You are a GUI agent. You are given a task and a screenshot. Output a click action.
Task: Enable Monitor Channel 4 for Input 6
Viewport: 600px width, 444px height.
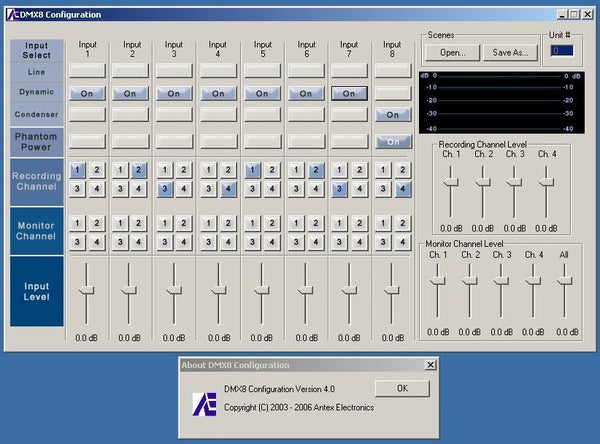coord(316,241)
